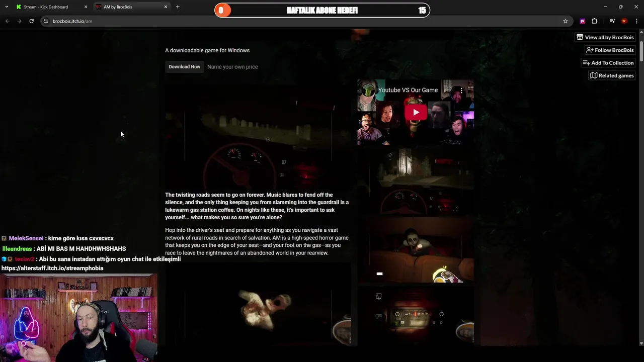The width and height of the screenshot is (644, 362).
Task: Play the Youtube VS Our Game video
Action: coord(416,113)
